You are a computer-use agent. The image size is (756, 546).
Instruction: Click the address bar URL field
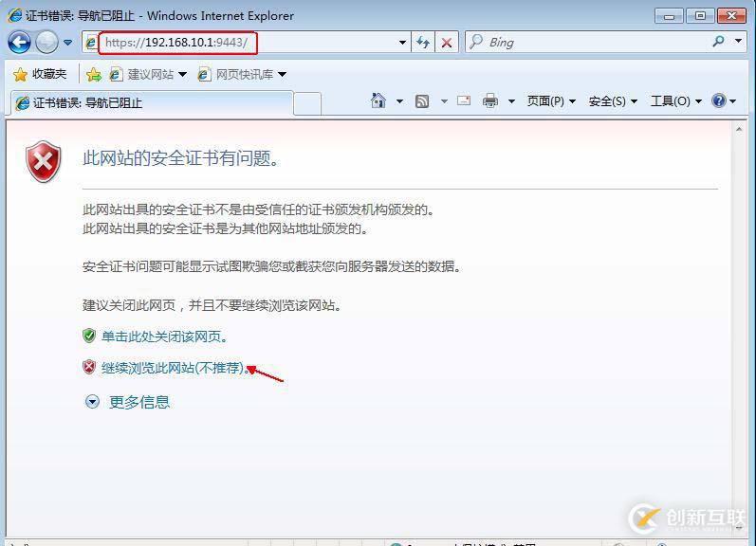(x=246, y=43)
